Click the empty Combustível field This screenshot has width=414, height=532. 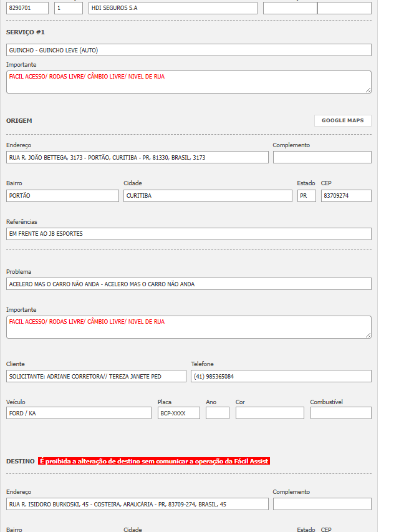click(x=340, y=413)
